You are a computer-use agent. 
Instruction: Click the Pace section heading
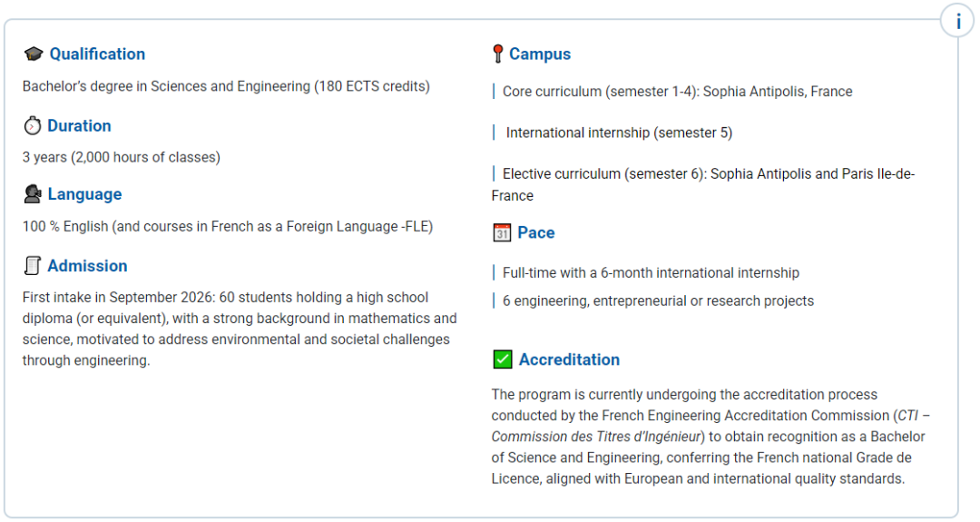(x=535, y=233)
